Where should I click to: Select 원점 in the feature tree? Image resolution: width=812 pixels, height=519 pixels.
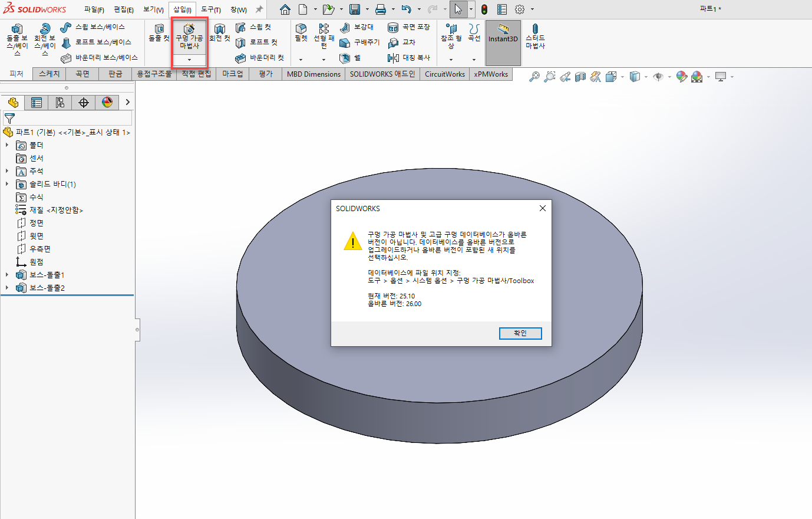pos(29,262)
